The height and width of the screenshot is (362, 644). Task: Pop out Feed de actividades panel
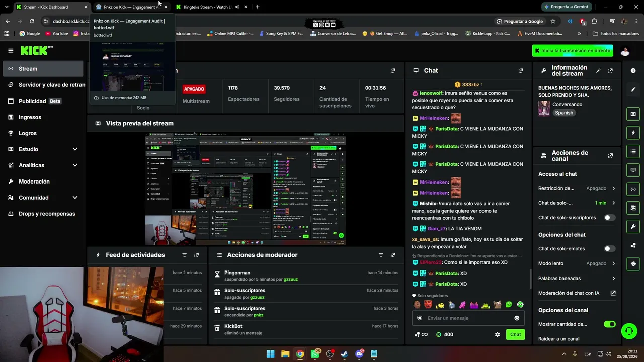click(197, 255)
